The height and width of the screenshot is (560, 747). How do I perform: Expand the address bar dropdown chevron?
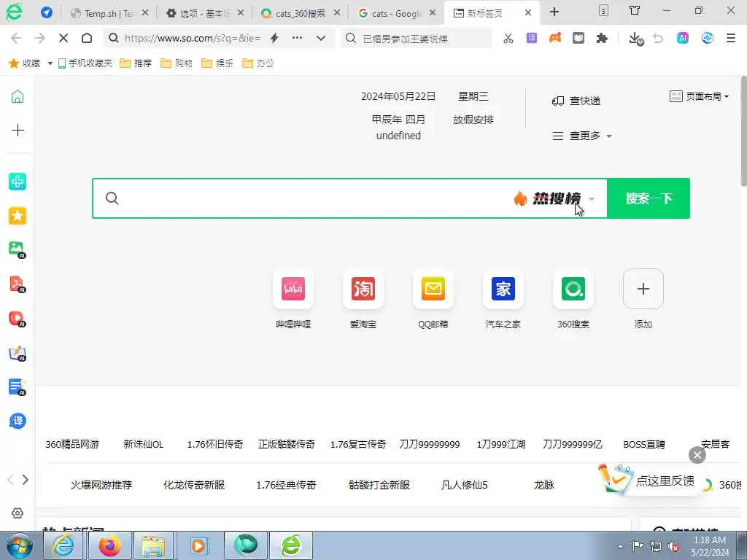click(321, 38)
